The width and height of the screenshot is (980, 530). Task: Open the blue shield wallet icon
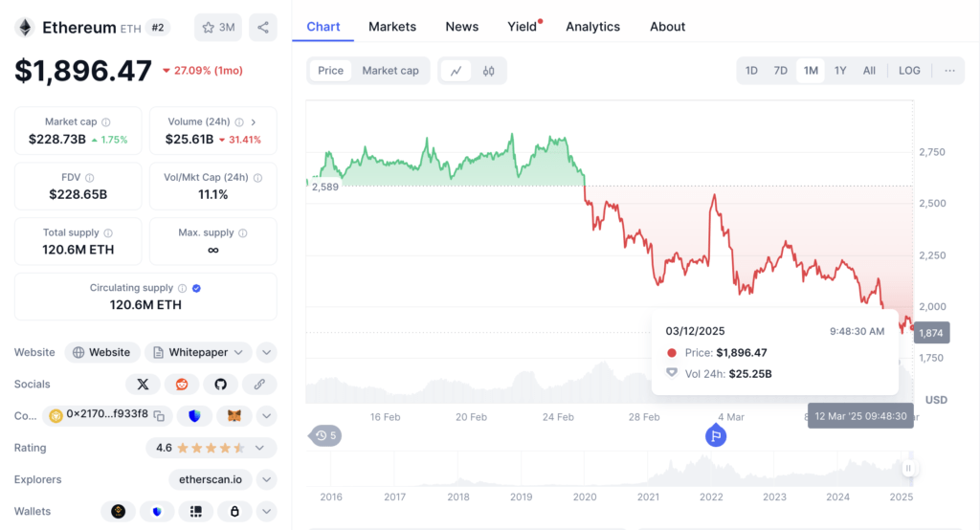coord(157,511)
